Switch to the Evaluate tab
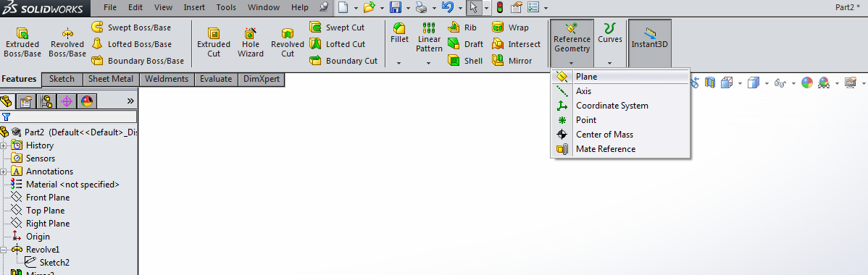Viewport: 868px width, 275px height. pyautogui.click(x=216, y=79)
